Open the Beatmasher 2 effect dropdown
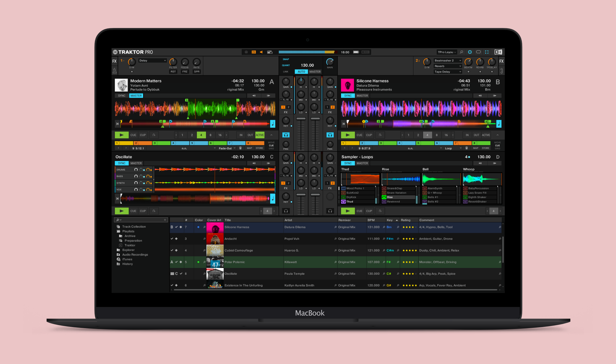The image size is (616, 364). (x=447, y=60)
